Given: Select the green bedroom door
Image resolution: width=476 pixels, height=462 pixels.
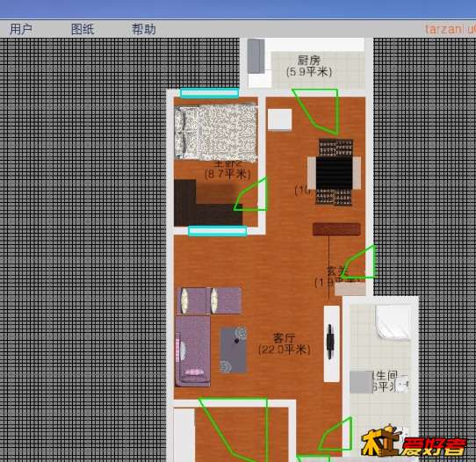Looking at the screenshot, I should click(x=251, y=194).
